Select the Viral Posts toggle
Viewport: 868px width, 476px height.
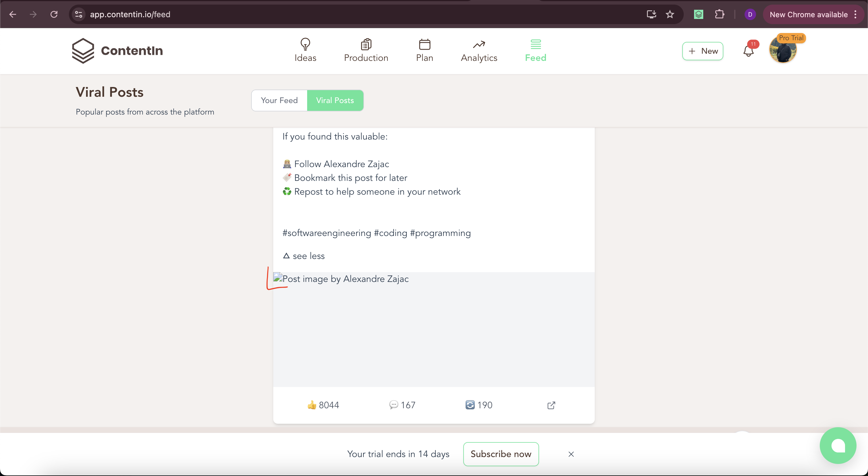(335, 100)
